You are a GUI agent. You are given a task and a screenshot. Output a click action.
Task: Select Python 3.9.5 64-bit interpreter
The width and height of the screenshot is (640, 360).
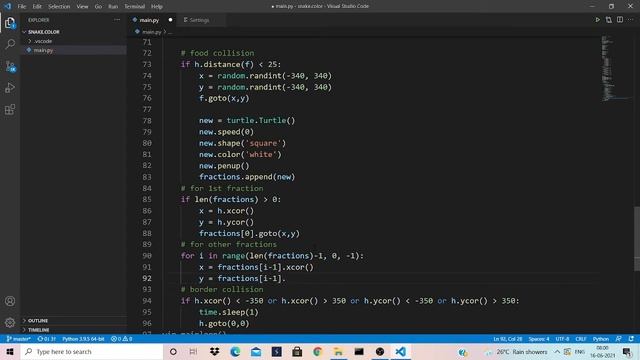coord(83,339)
